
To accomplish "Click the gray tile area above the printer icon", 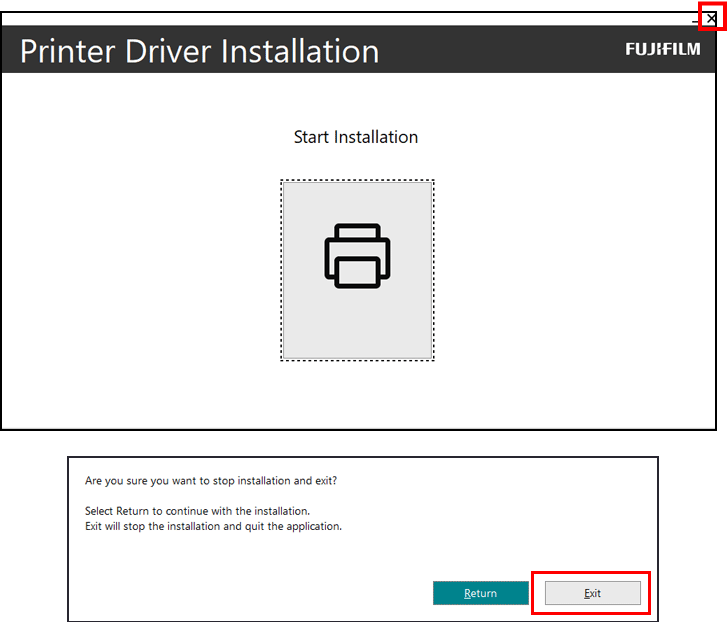I will click(357, 202).
